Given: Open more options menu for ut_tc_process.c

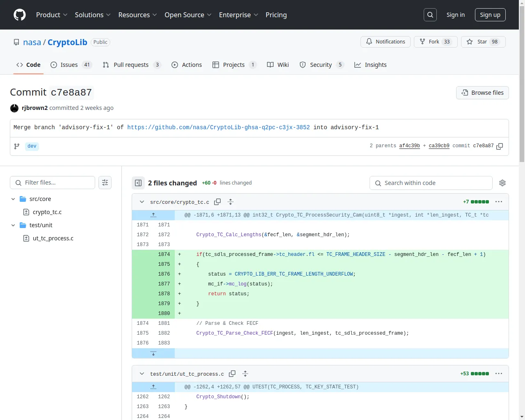Looking at the screenshot, I should pyautogui.click(x=499, y=374).
